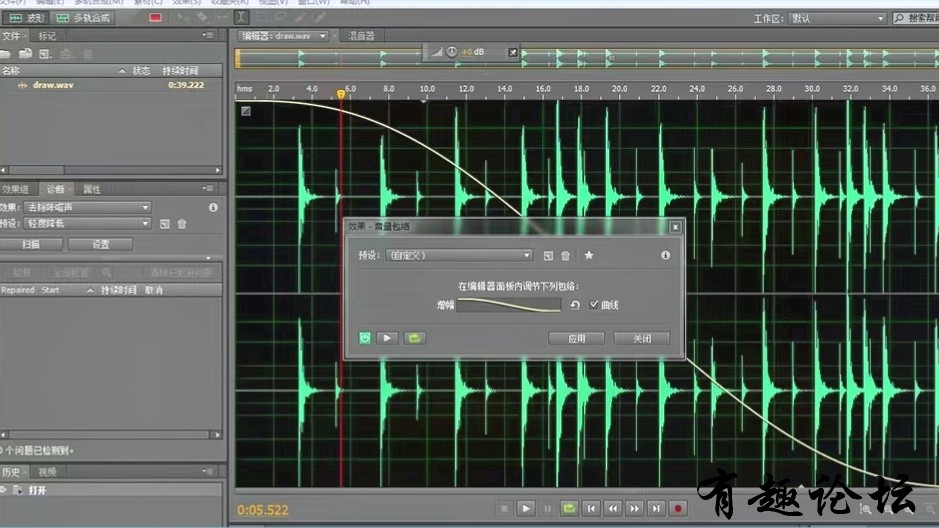Open the workspace 默认 dropdown

tap(838, 18)
